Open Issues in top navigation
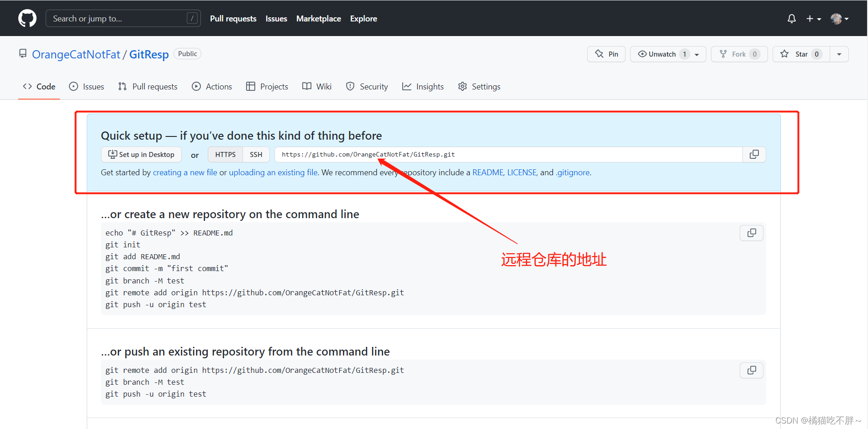 (x=276, y=19)
